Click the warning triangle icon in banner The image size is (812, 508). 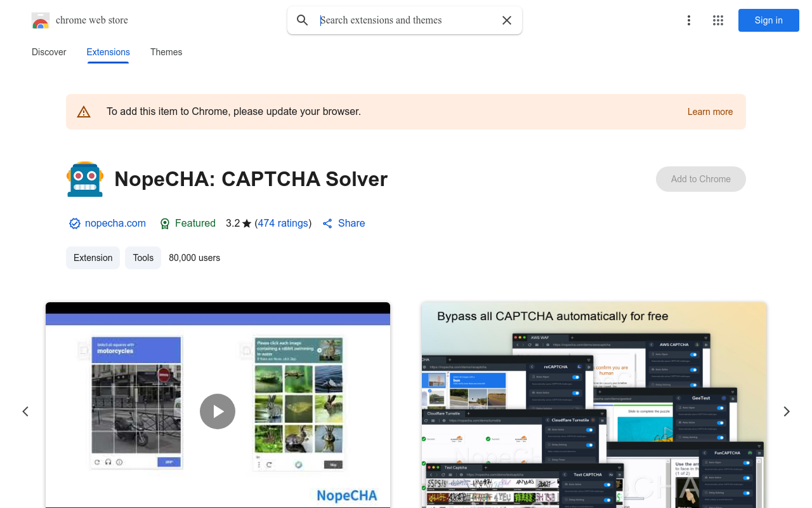click(x=84, y=112)
